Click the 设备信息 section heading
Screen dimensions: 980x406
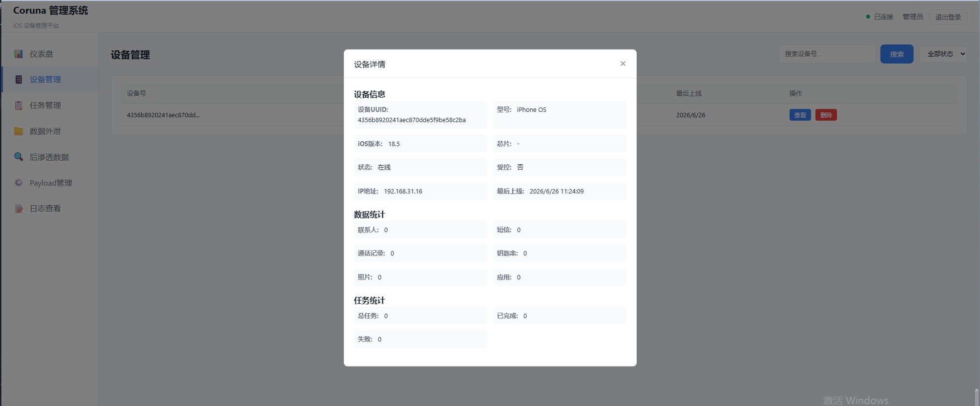(370, 94)
